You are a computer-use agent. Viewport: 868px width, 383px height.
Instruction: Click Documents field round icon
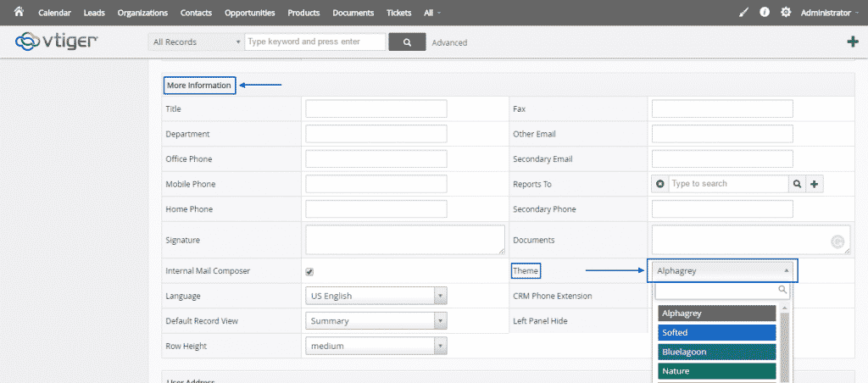pos(838,241)
